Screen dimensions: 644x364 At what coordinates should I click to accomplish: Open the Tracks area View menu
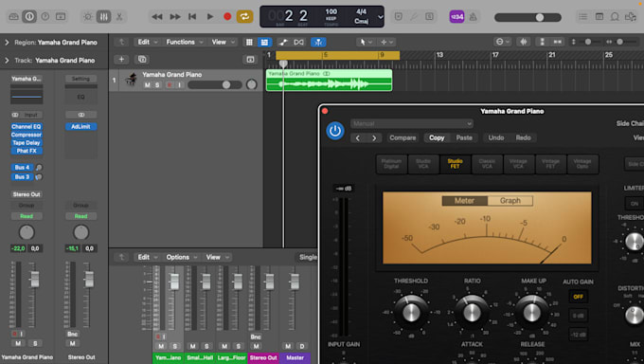pyautogui.click(x=223, y=42)
